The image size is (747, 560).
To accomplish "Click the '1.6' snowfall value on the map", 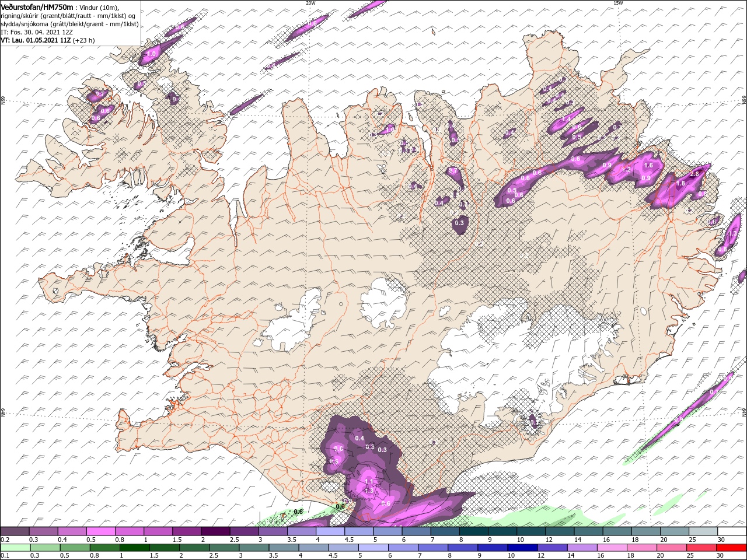I will click(648, 166).
